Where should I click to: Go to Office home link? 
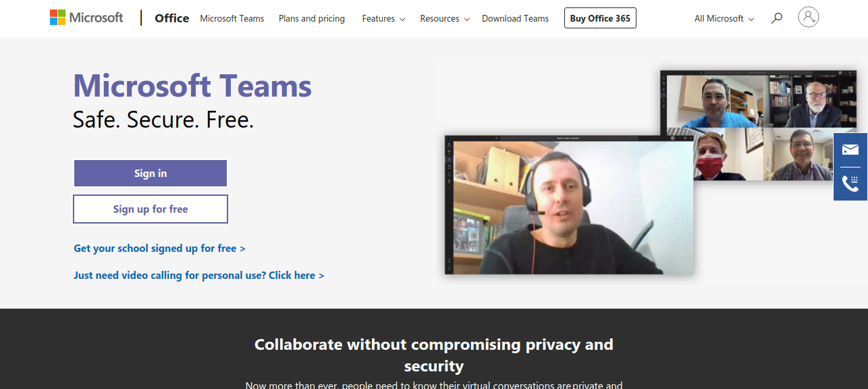pos(172,18)
